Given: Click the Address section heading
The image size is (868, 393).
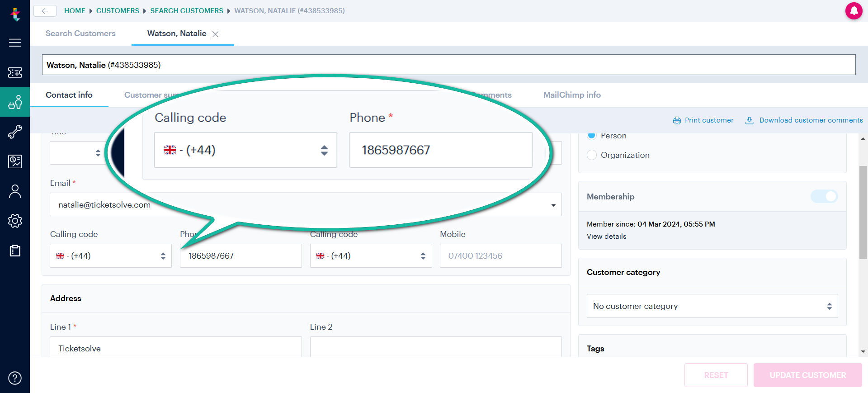Looking at the screenshot, I should [66, 298].
